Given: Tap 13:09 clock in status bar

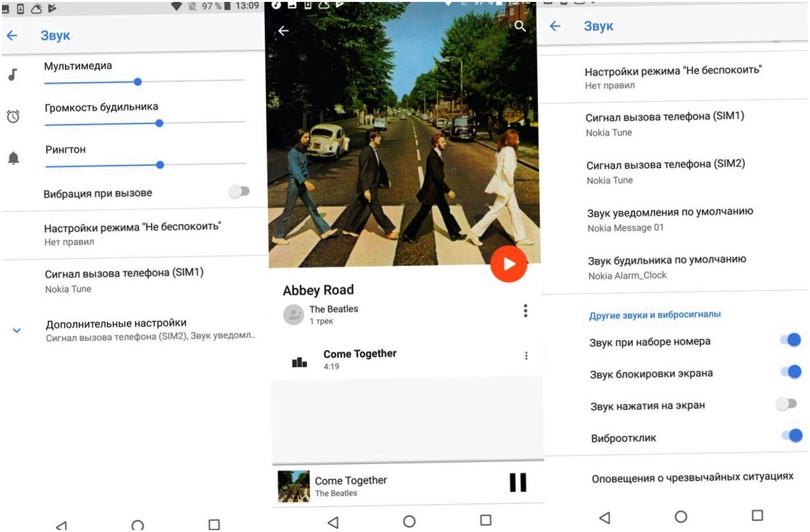Looking at the screenshot, I should 246,6.
